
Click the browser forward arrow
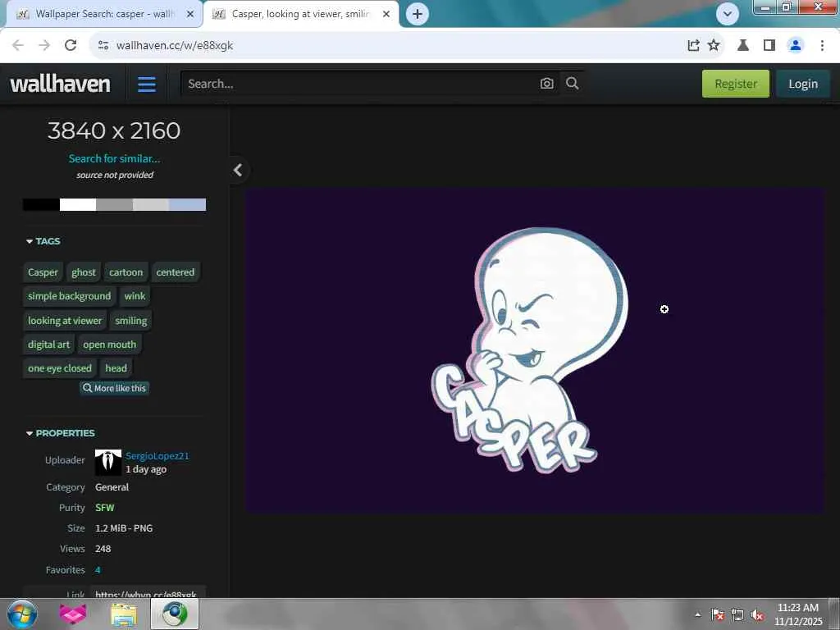pos(44,45)
